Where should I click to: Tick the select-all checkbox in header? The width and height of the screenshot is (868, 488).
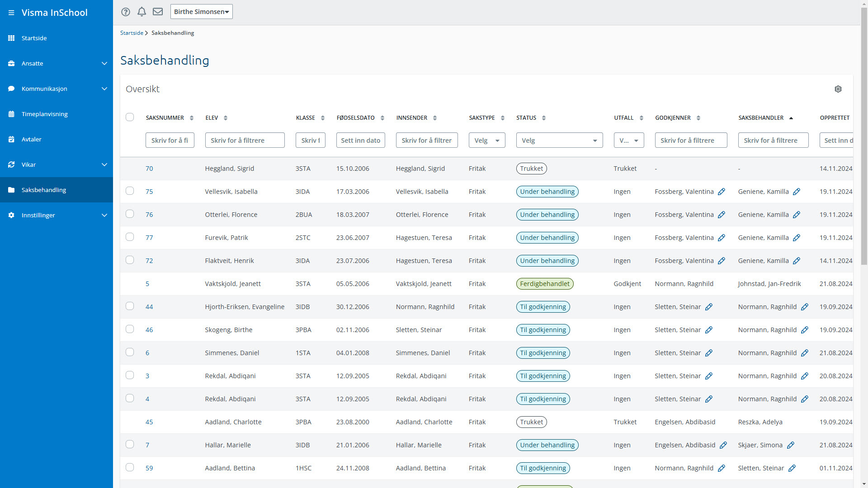(x=130, y=117)
